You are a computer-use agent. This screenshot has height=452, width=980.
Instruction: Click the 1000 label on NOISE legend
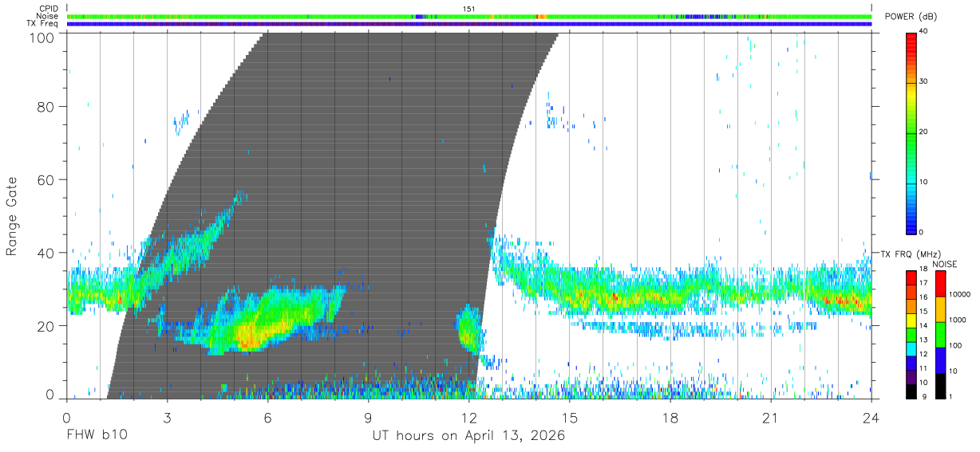click(x=958, y=320)
